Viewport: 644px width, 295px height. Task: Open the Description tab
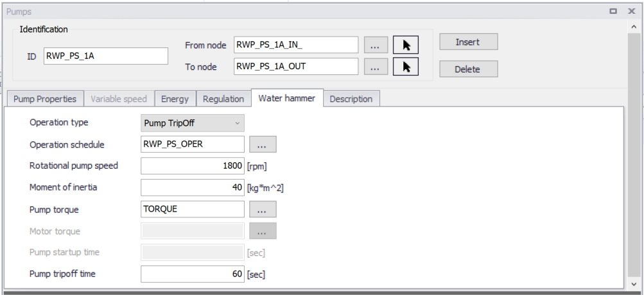click(351, 99)
